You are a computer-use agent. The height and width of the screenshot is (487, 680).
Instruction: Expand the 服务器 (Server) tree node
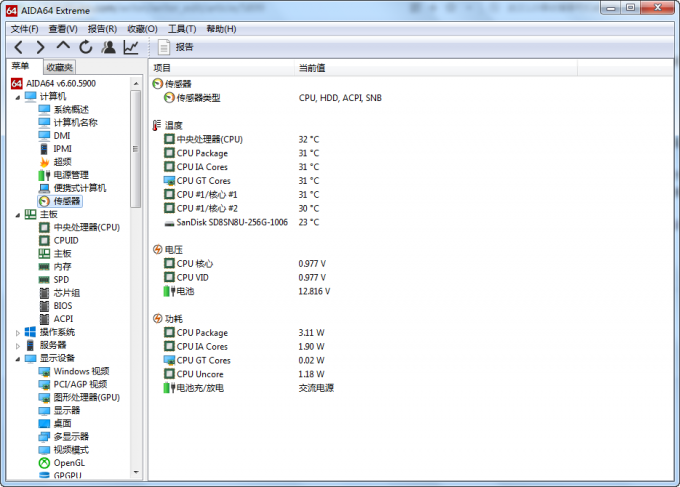17,345
